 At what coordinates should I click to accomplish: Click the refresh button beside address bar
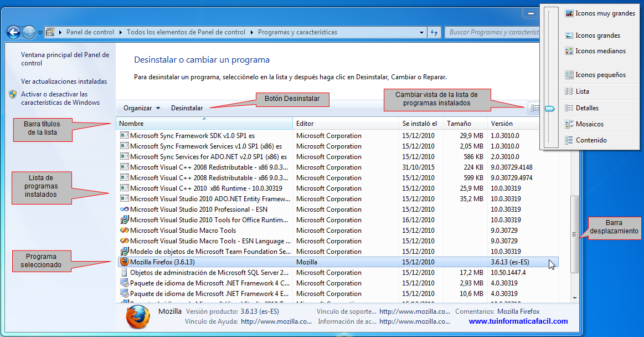click(x=434, y=32)
